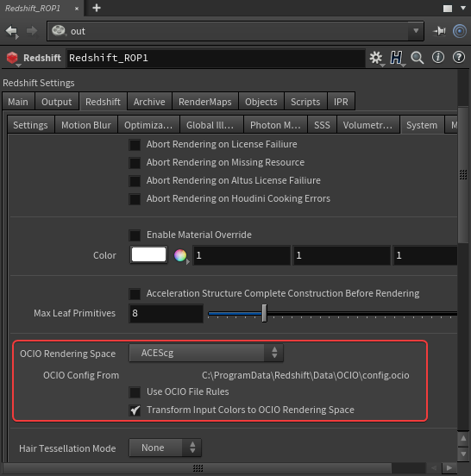Enable Abort Rendering on Missing Resource
This screenshot has height=476, width=471.
[x=135, y=163]
